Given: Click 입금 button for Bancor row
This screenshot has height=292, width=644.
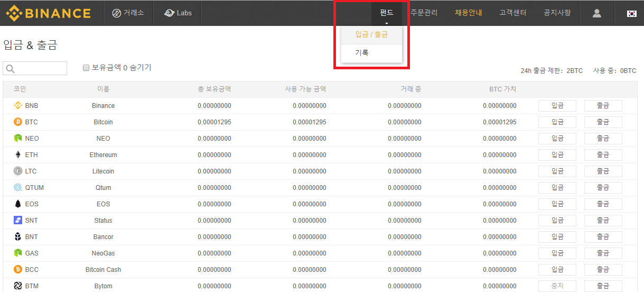Looking at the screenshot, I should [x=557, y=237].
